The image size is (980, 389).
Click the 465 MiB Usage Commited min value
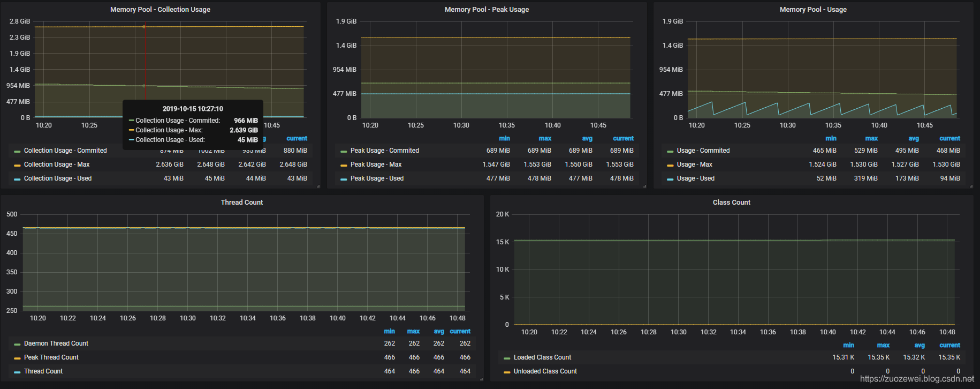coord(825,151)
